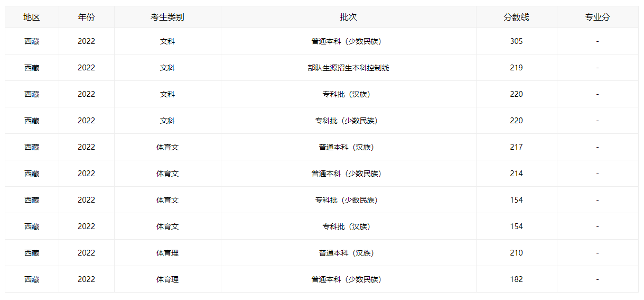
Task: Click the first 体育文 category cell
Action: [x=167, y=147]
